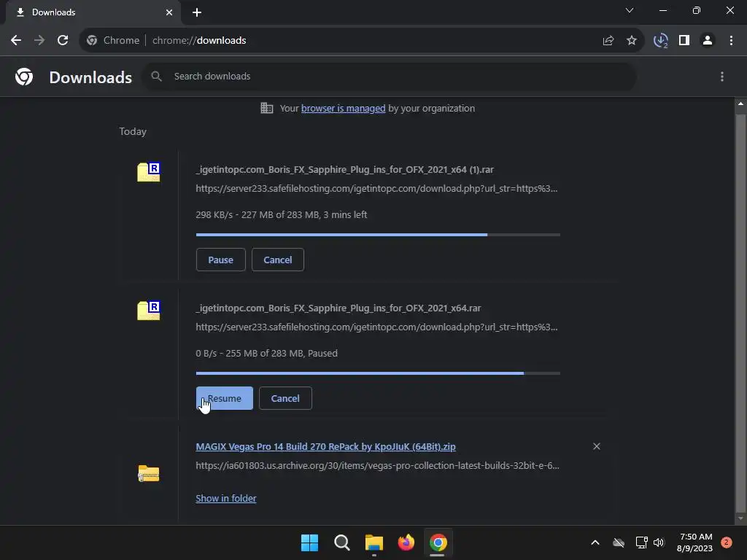The width and height of the screenshot is (747, 560).
Task: Open the tab search chevron in title bar
Action: (x=630, y=10)
